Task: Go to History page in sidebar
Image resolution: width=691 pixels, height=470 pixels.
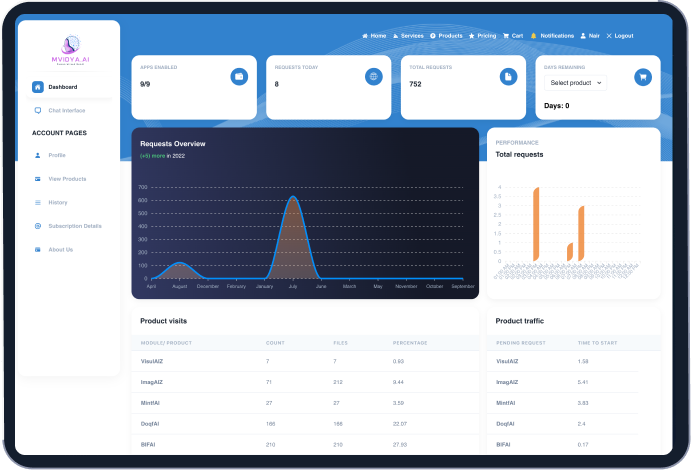Action: (58, 202)
